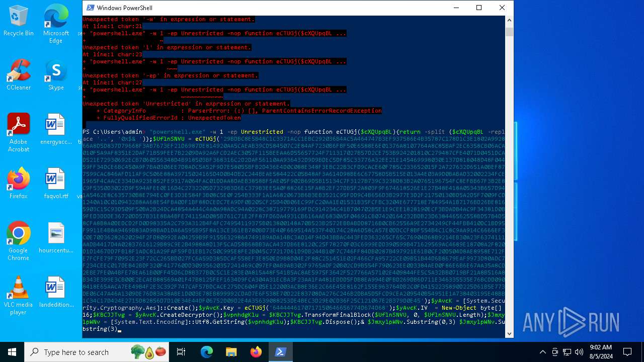This screenshot has width=644, height=362.
Task: Select the CCleaner desktop shortcut
Action: coord(19,74)
